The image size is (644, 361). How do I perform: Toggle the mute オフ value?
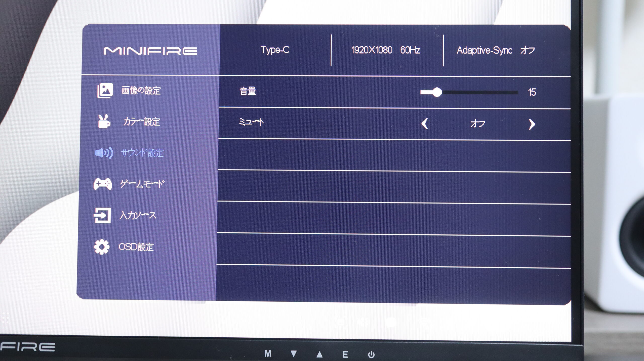[478, 124]
